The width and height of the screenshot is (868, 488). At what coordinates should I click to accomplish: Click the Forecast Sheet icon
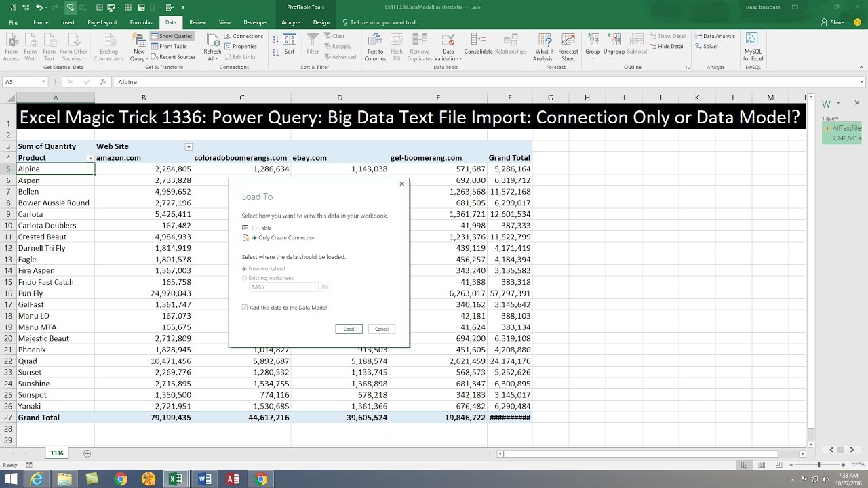568,47
